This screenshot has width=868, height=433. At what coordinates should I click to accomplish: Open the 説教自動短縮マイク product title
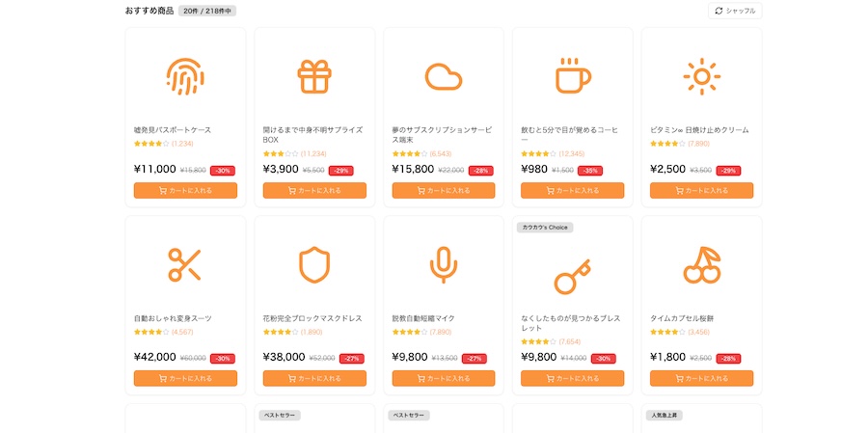tap(423, 318)
